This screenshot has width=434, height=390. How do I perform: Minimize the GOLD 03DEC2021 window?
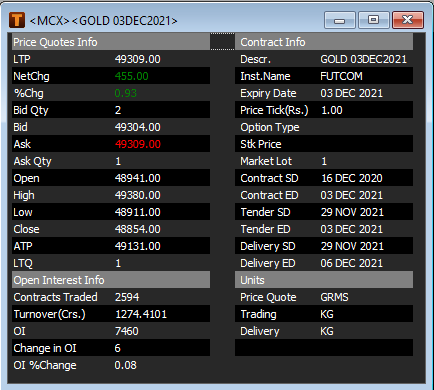click(340, 20)
